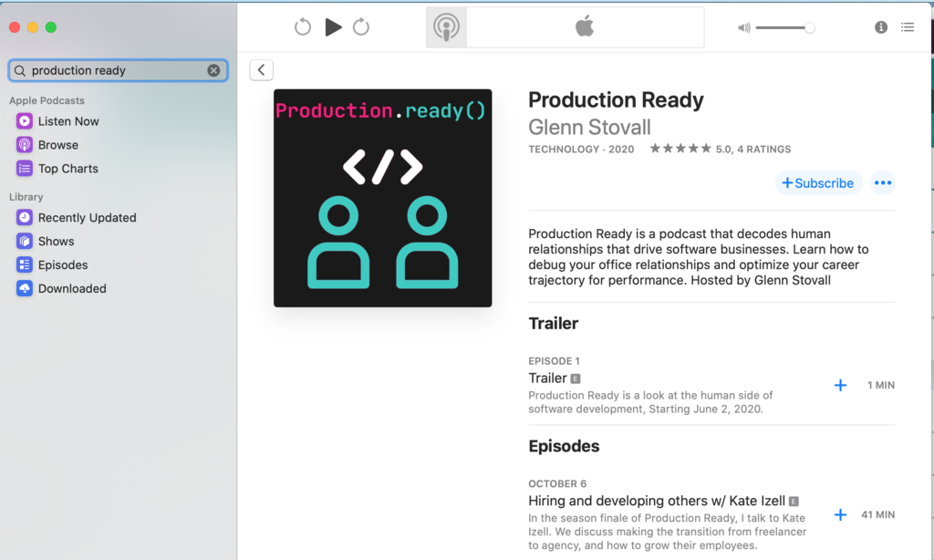Click the 'TECHNOLOGY · 2020' category text
Image resolution: width=934 pixels, height=560 pixels.
pyautogui.click(x=581, y=149)
